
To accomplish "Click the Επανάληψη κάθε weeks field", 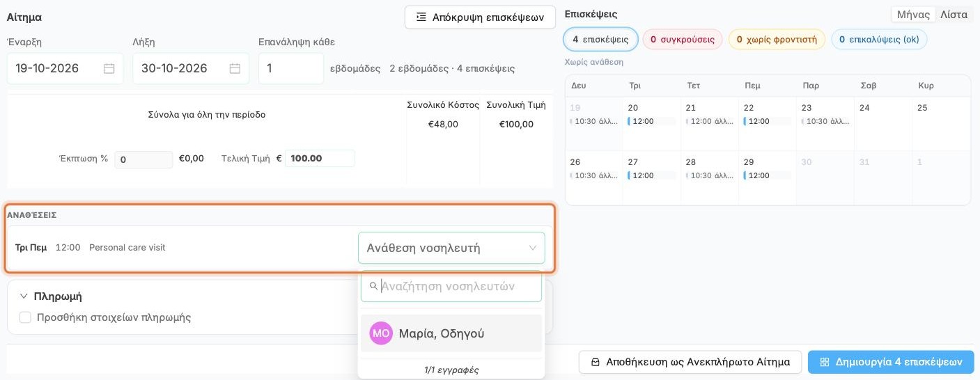I will pos(291,68).
